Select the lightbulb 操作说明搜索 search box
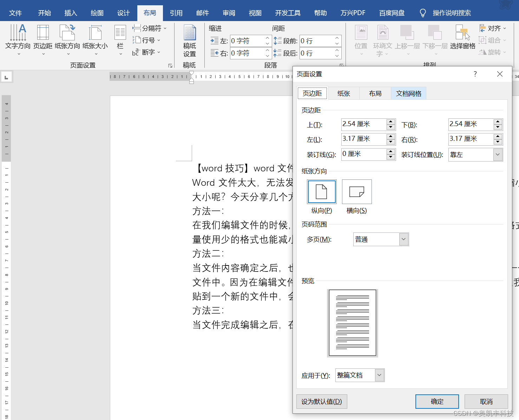519x420 pixels. (x=445, y=13)
